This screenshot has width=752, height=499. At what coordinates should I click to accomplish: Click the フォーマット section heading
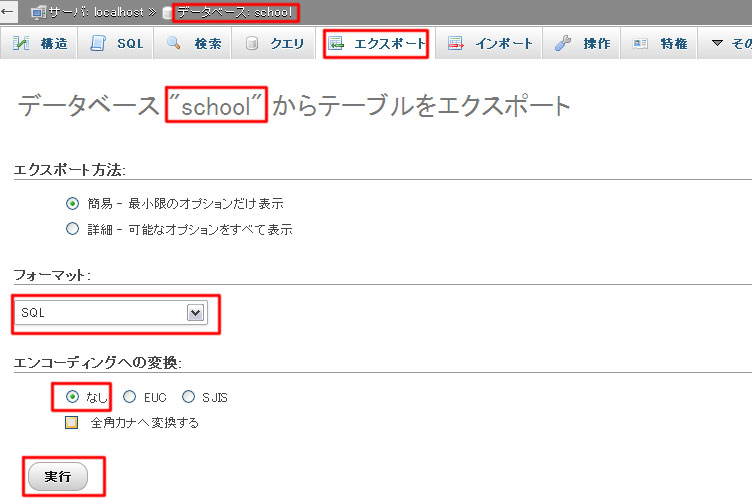click(x=52, y=275)
